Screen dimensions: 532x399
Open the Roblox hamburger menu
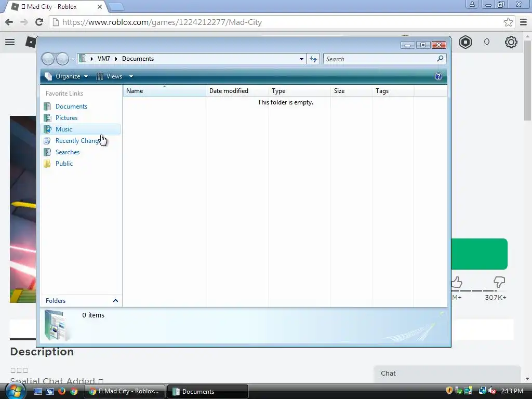(x=10, y=42)
